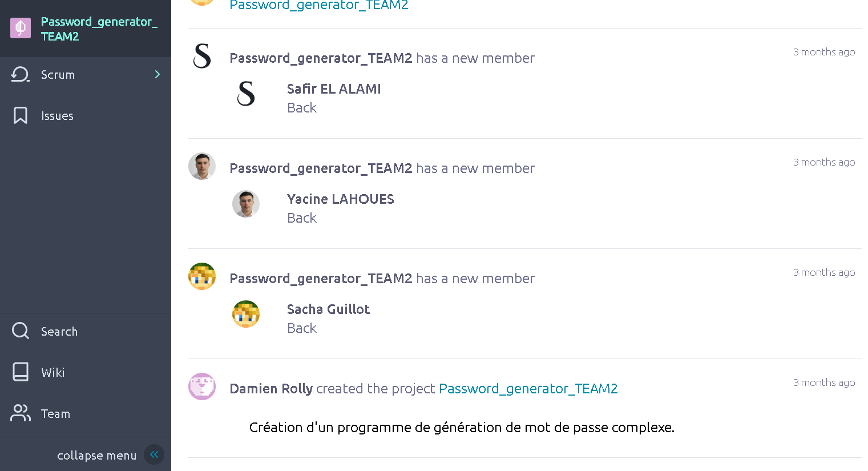Click the project title in sidebar header
Screen dimensions: 868x471
tap(99, 29)
